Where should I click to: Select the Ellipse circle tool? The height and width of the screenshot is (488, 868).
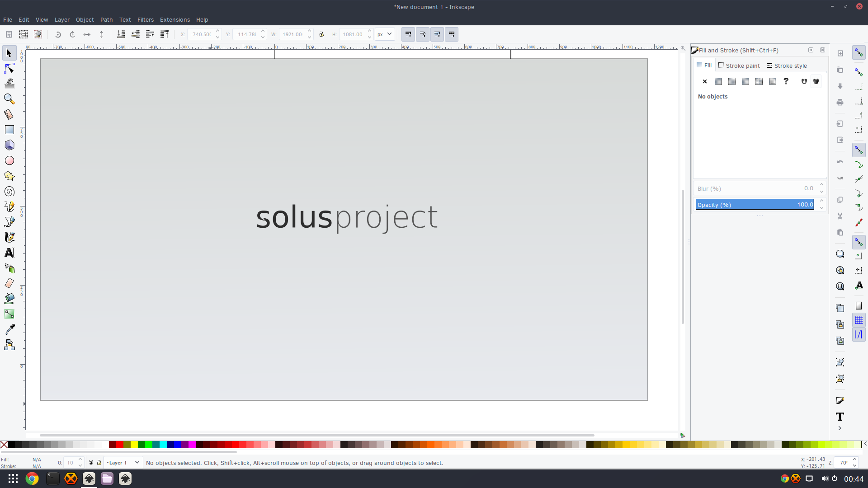(x=9, y=160)
